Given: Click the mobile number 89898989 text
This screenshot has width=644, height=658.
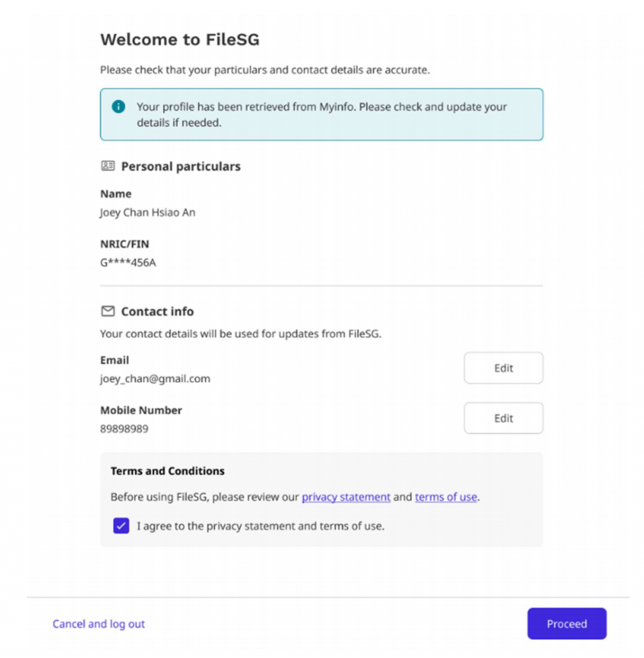Looking at the screenshot, I should (124, 429).
